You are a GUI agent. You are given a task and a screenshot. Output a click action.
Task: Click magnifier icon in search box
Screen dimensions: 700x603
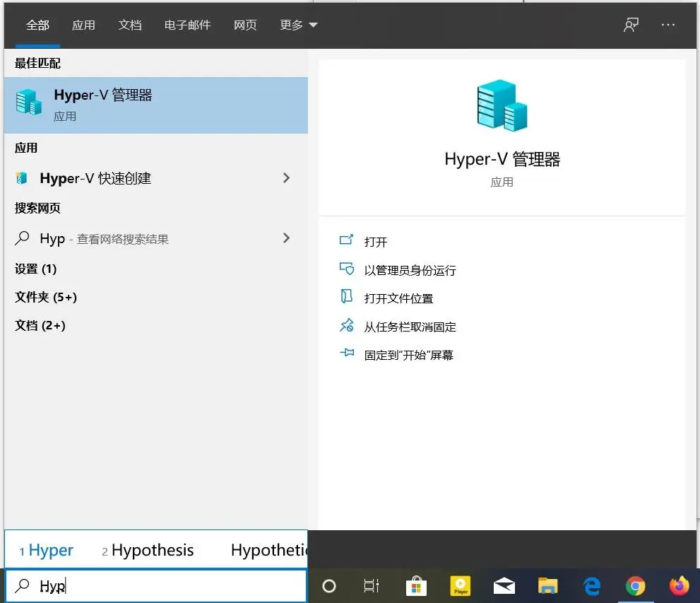point(22,585)
